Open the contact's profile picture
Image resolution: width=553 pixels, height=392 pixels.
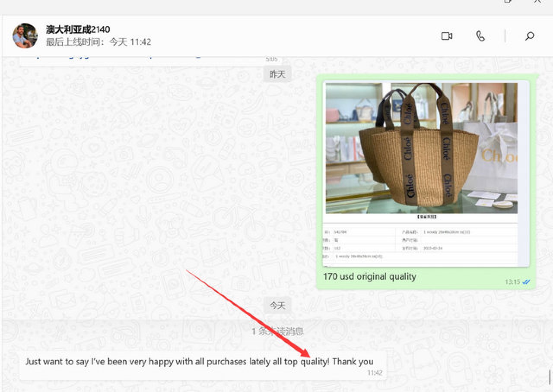25,36
